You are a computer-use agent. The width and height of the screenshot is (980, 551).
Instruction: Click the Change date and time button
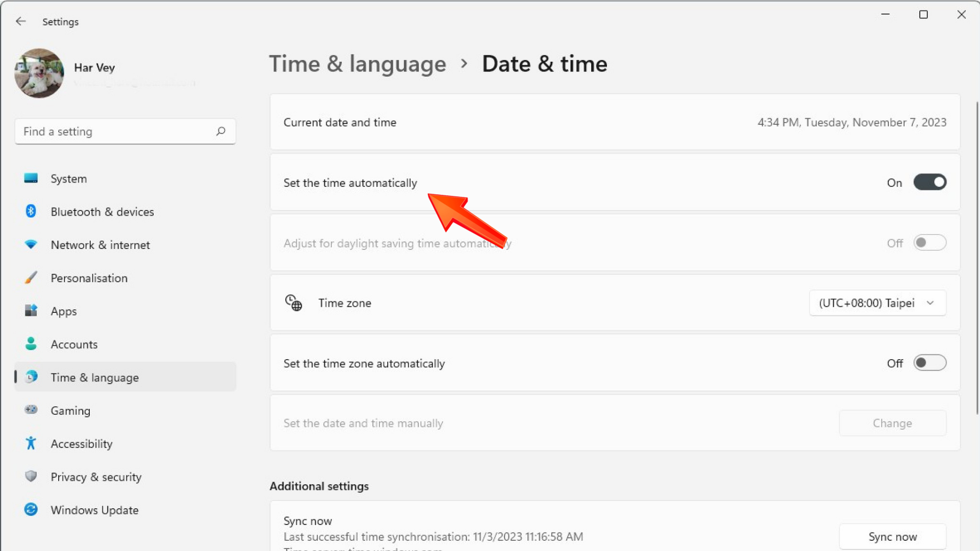pyautogui.click(x=891, y=422)
